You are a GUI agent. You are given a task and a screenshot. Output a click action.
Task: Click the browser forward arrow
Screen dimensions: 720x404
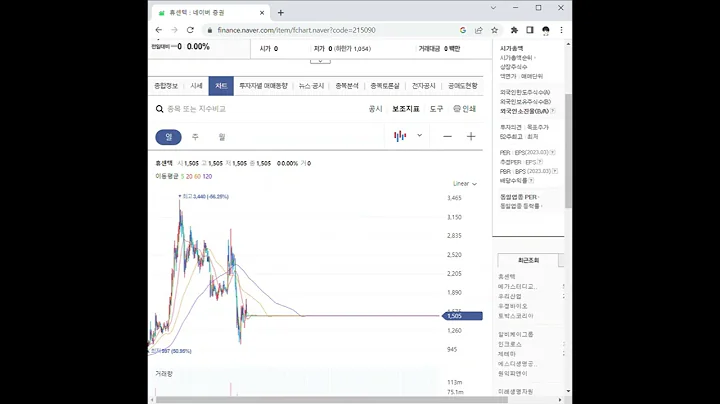[x=174, y=30]
